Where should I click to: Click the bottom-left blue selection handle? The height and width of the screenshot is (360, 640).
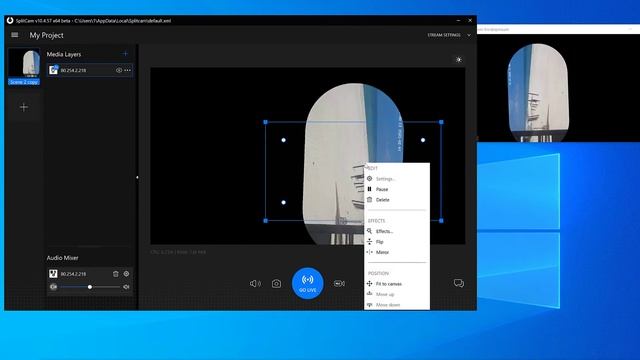tap(266, 221)
